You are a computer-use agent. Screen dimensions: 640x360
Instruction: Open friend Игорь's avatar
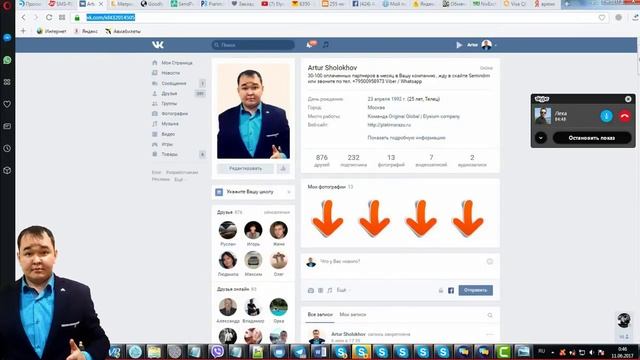tap(253, 231)
